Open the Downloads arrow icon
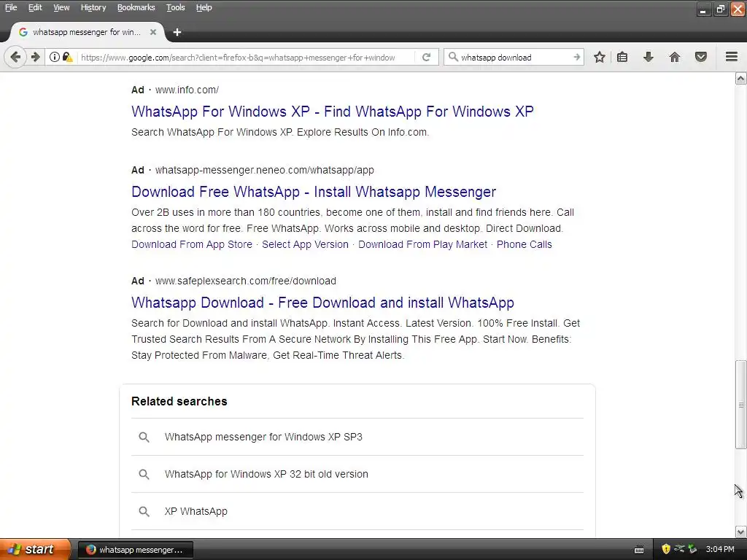The image size is (747, 560). click(x=649, y=57)
